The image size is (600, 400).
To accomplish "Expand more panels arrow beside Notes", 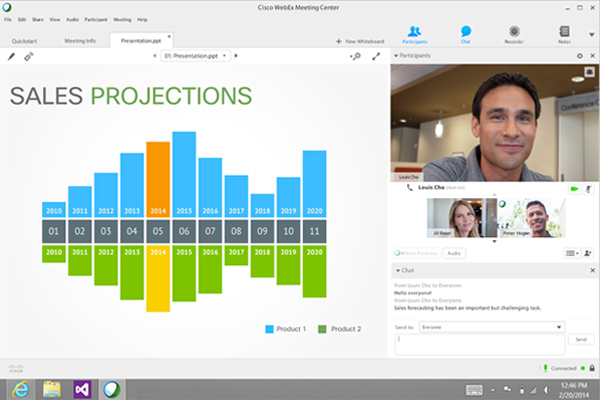I will 592,34.
